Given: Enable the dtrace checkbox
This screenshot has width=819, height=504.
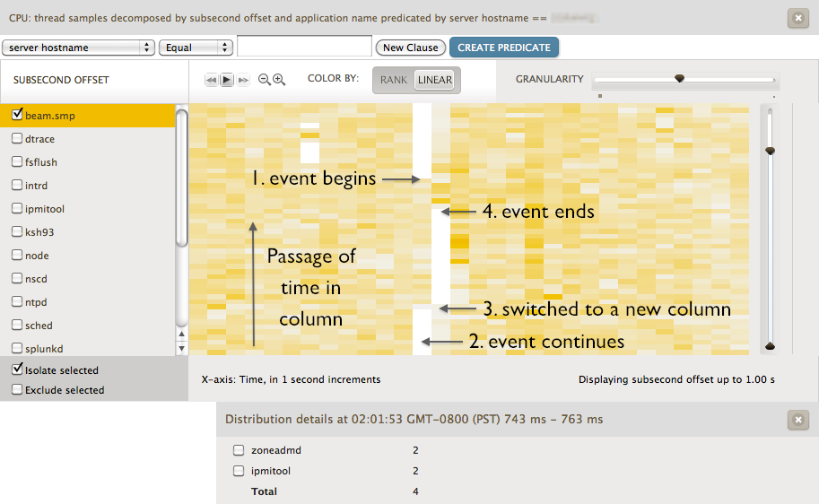Looking at the screenshot, I should point(17,139).
